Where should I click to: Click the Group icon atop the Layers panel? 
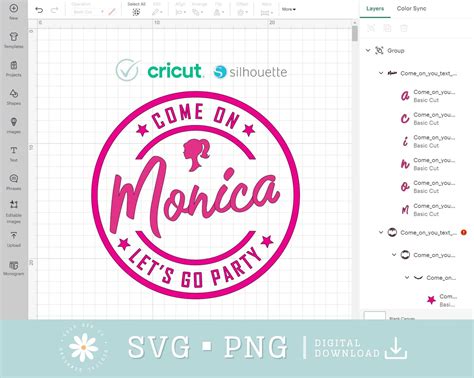coord(371,28)
